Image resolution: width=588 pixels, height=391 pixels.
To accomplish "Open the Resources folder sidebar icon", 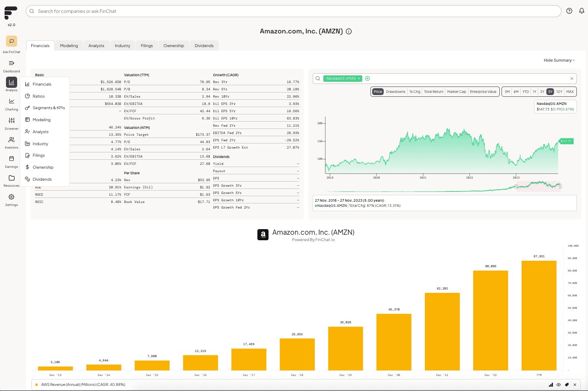I will (x=12, y=178).
